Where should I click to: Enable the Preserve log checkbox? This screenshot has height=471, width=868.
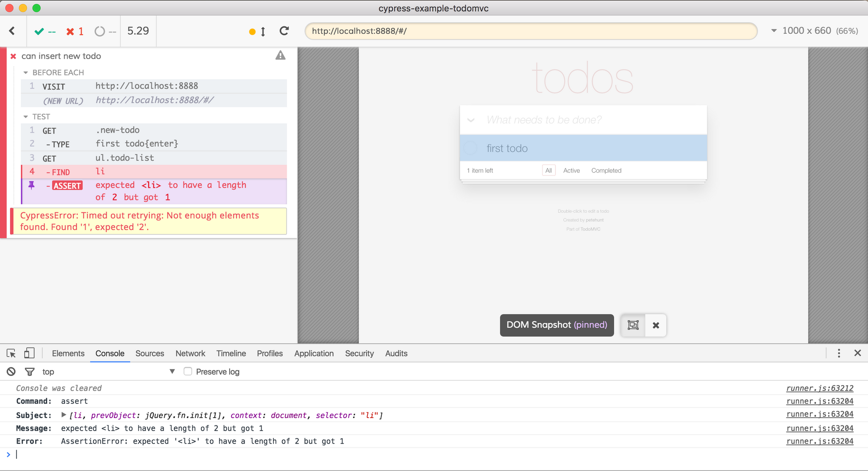tap(188, 372)
